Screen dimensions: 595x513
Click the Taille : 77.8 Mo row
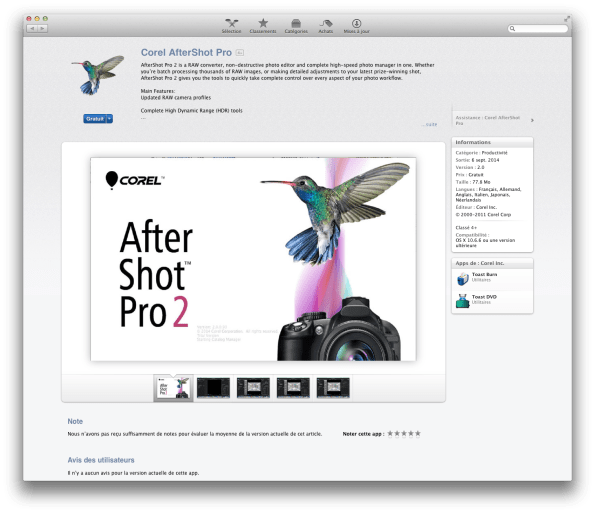[473, 182]
